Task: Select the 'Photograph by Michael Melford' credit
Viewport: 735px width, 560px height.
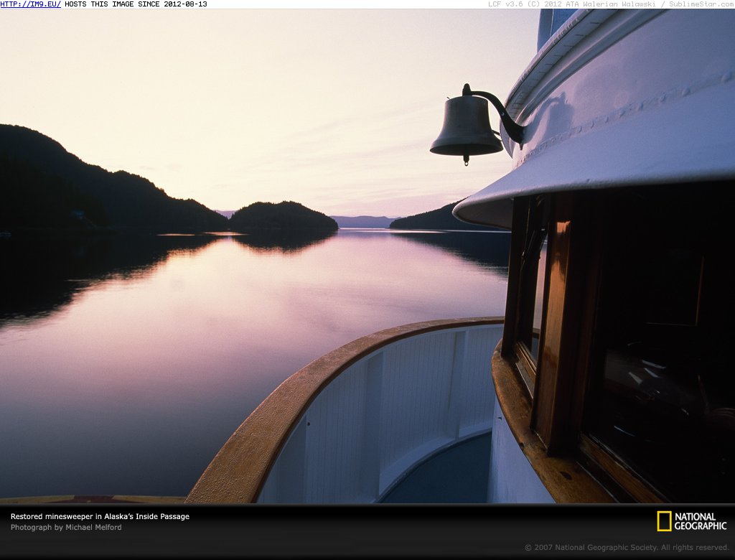Action: click(66, 527)
